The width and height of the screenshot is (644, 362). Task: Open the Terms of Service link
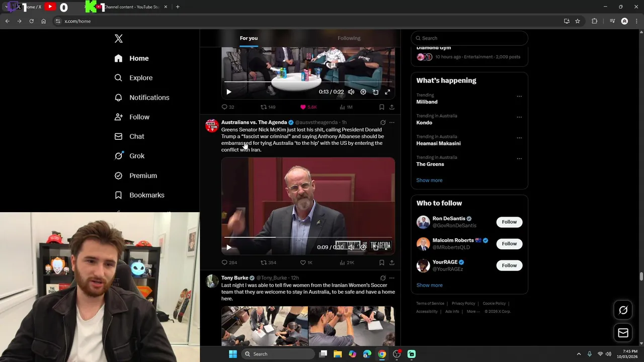point(430,304)
